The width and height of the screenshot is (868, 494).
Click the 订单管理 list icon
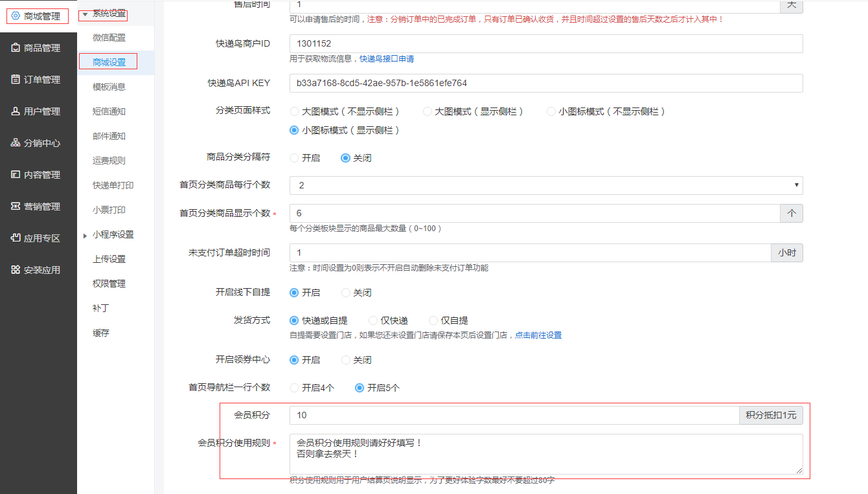pyautogui.click(x=16, y=80)
